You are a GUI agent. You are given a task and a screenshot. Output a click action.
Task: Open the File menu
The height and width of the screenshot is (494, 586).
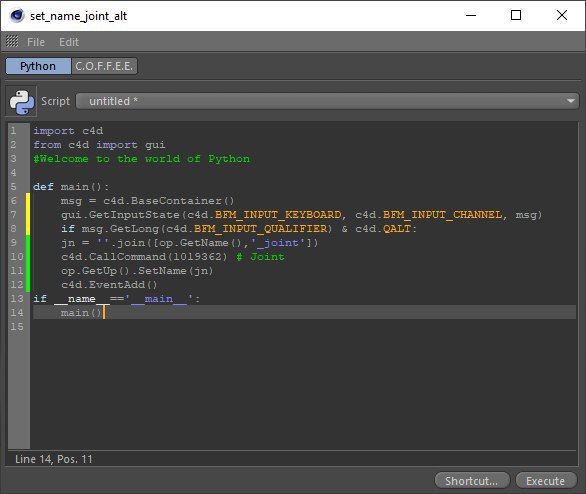pos(36,42)
